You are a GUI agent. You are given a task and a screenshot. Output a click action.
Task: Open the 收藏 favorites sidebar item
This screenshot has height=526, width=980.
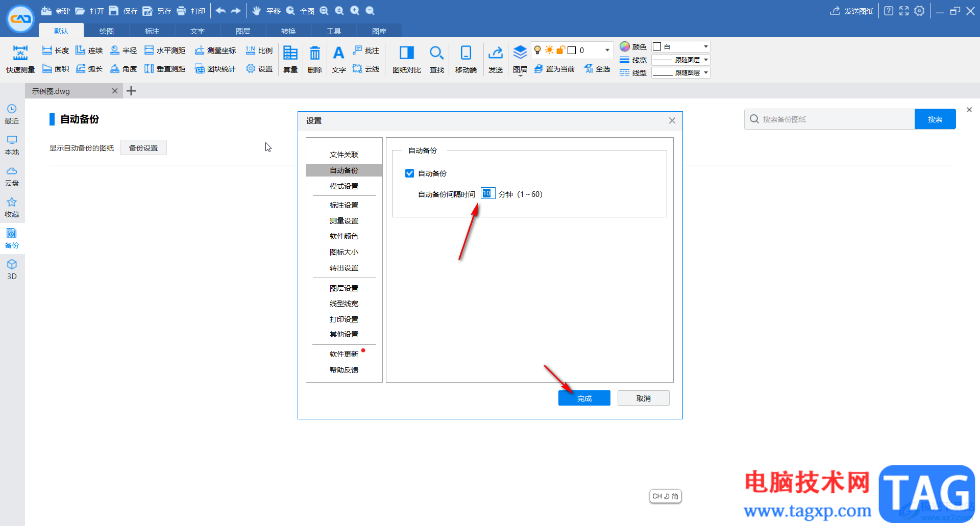click(12, 208)
